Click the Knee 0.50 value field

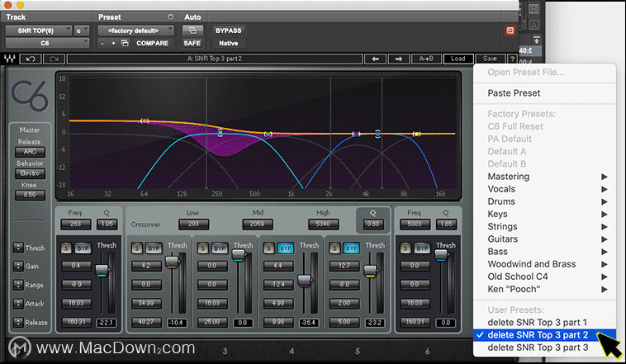(30, 195)
